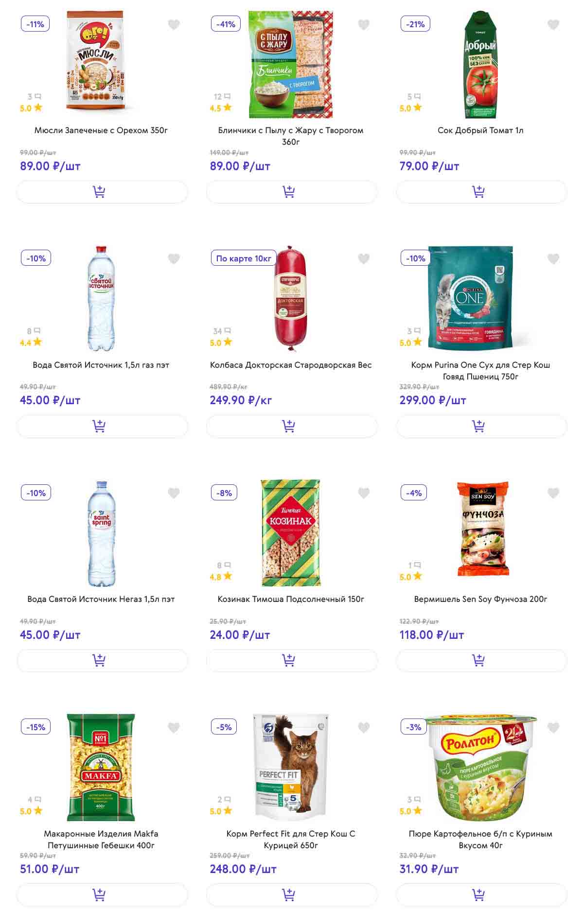Click the Sen Soy Фунчоза product image
582x924 pixels.
coord(483,529)
